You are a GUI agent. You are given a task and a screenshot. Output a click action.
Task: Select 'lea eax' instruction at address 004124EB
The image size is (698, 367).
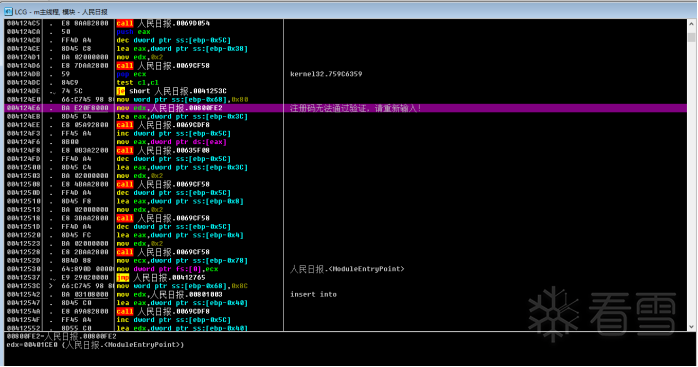[182, 116]
